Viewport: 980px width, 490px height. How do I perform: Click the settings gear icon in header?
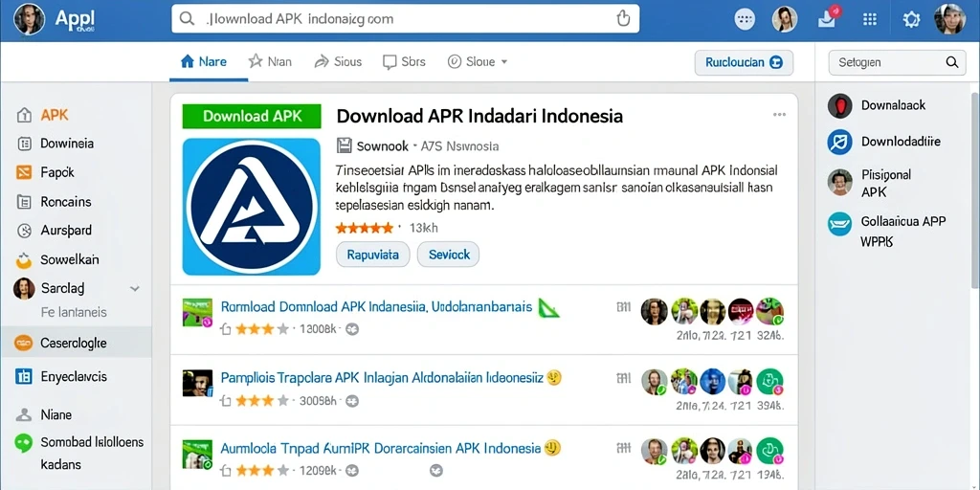click(x=911, y=20)
